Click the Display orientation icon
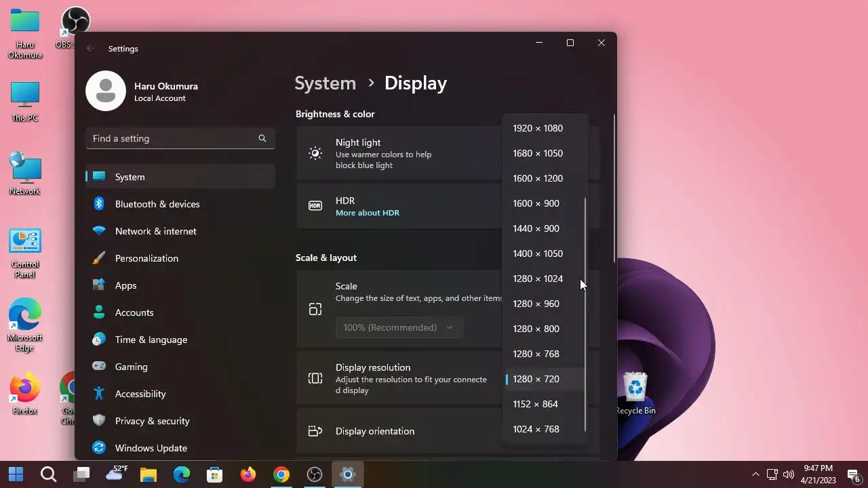This screenshot has width=868, height=488. point(315,431)
